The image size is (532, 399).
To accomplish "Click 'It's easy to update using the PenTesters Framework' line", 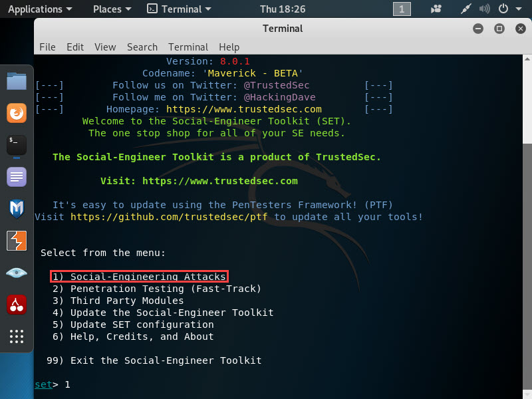I will pos(223,205).
